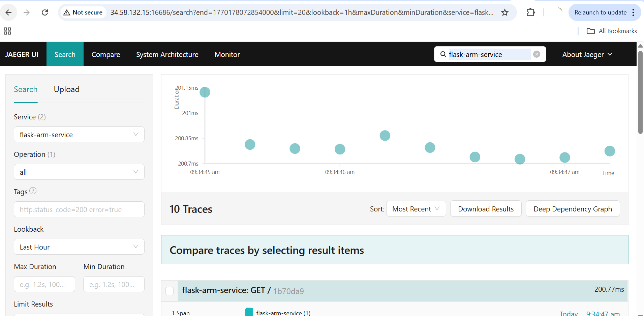Click the Download Results button
The height and width of the screenshot is (316, 644).
[486, 208]
